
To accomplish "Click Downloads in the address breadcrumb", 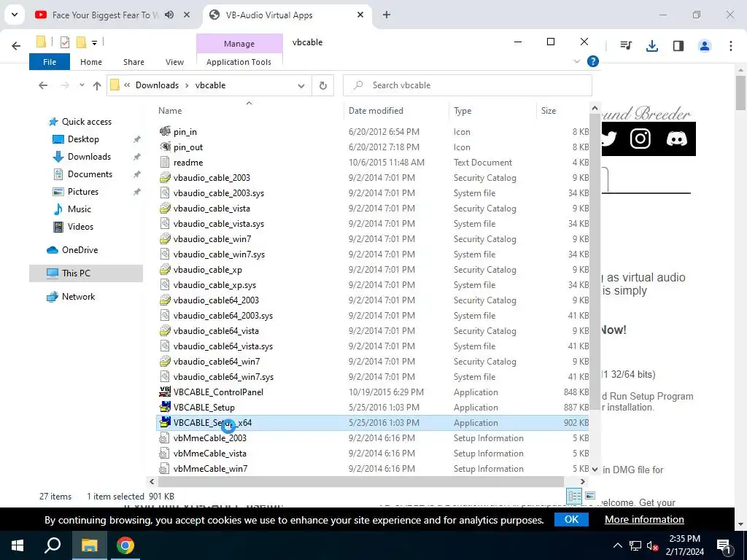I will pos(158,85).
